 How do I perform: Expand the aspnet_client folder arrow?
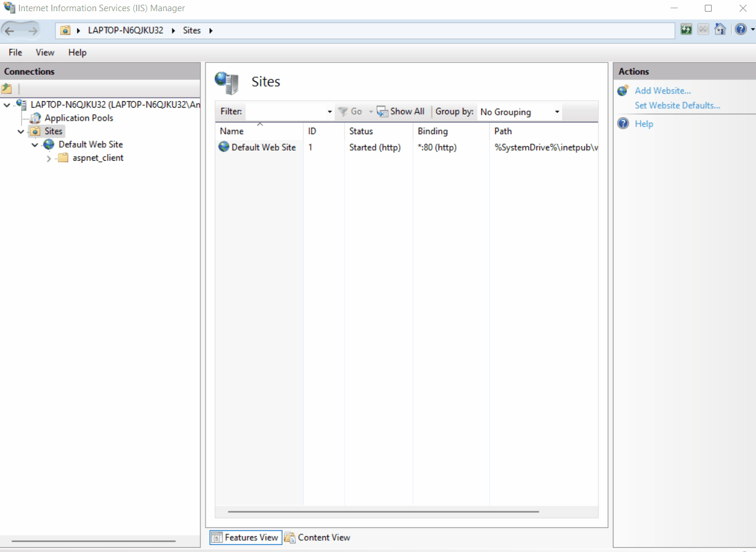(x=49, y=158)
